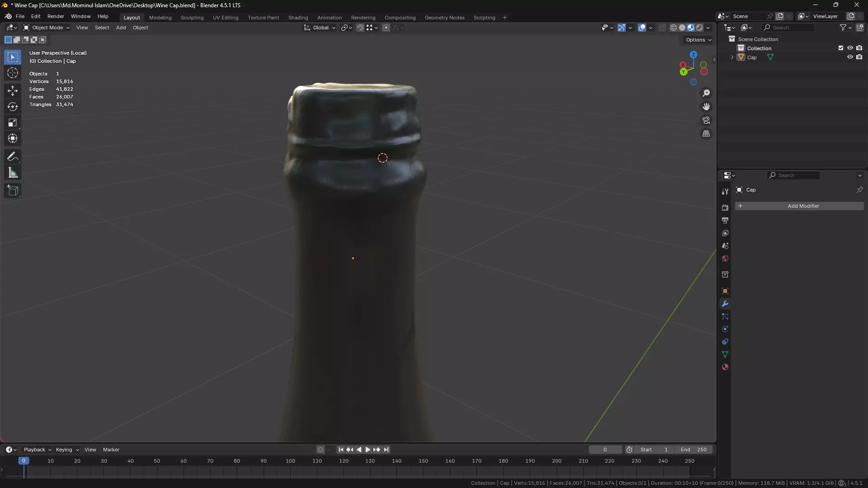Jump to the timeline start frame
Viewport: 868px width, 488px height.
click(341, 450)
